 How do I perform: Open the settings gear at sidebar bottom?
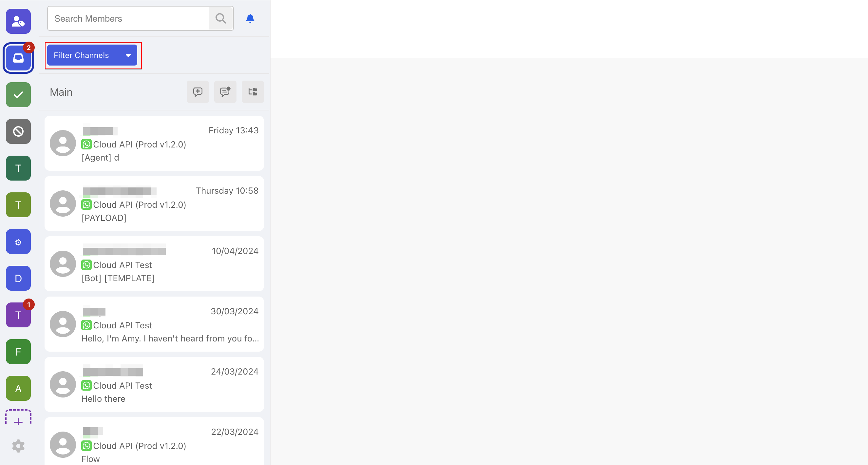[x=18, y=446]
